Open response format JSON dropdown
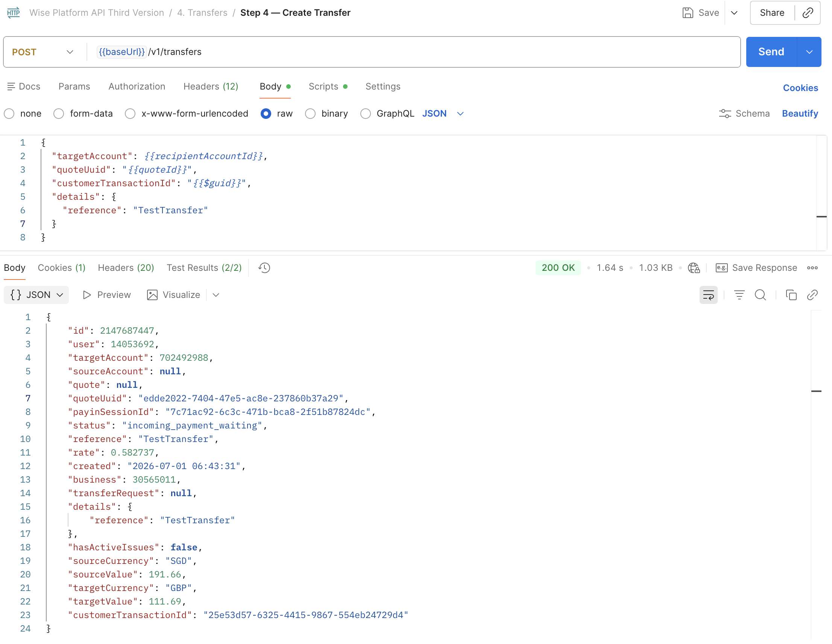The width and height of the screenshot is (832, 644). pyautogui.click(x=36, y=295)
